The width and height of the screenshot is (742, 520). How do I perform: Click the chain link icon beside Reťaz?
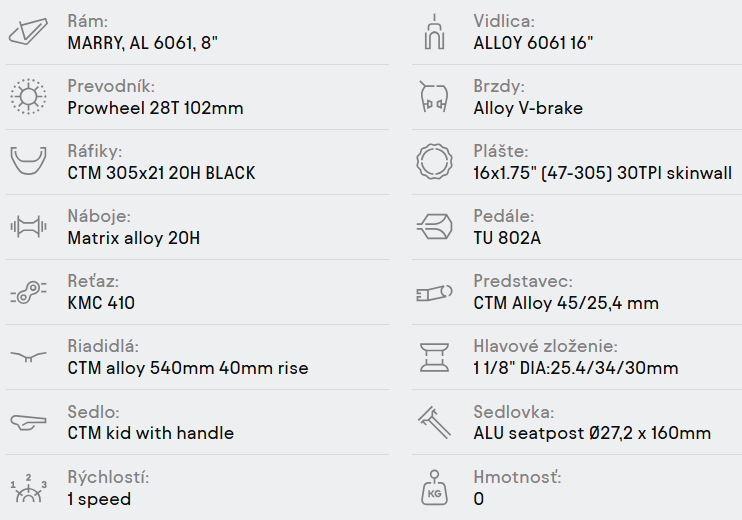28,292
